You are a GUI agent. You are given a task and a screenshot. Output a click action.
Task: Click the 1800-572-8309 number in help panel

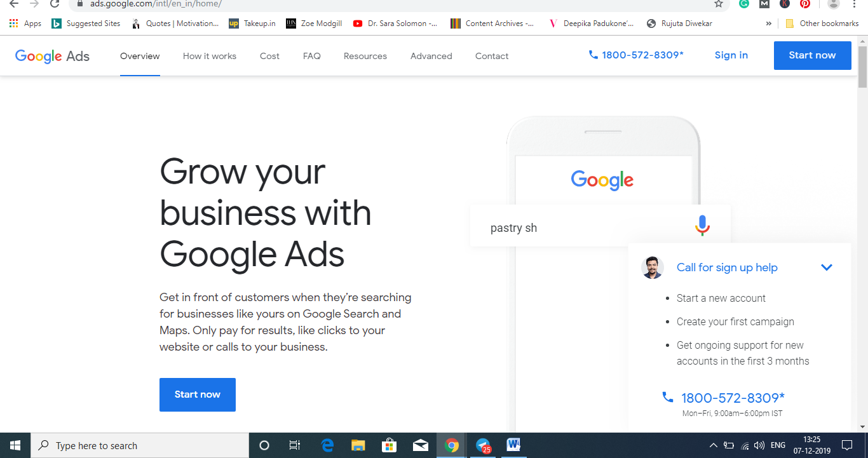click(x=733, y=398)
